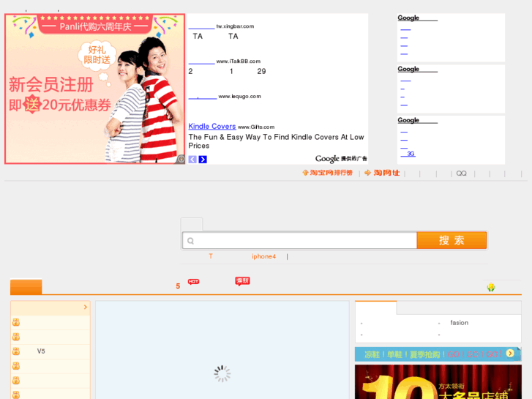This screenshot has width=532, height=399.
Task: Open the Panli anniversary banner ad
Action: 94,89
